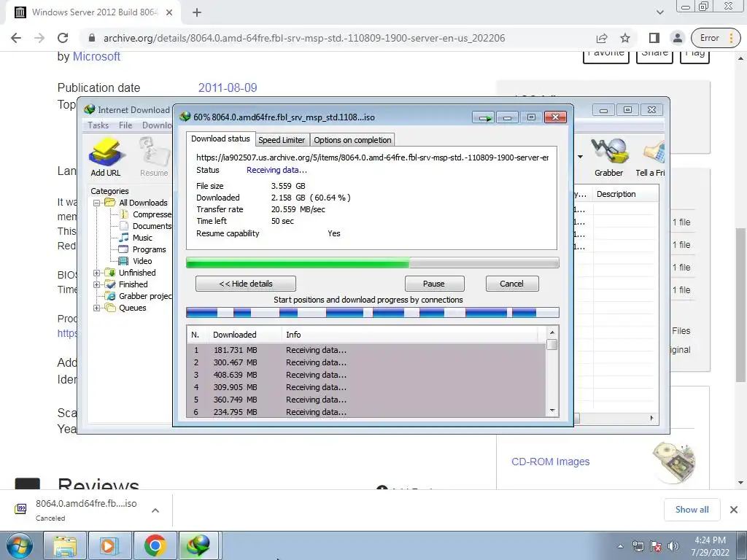Select connection row 3 with 408.639 MB
Image resolution: width=747 pixels, height=560 pixels.
[366, 375]
